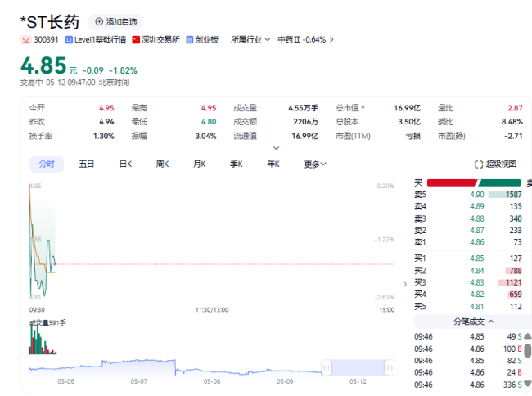Show the 月K candlestick tab

[x=199, y=164]
